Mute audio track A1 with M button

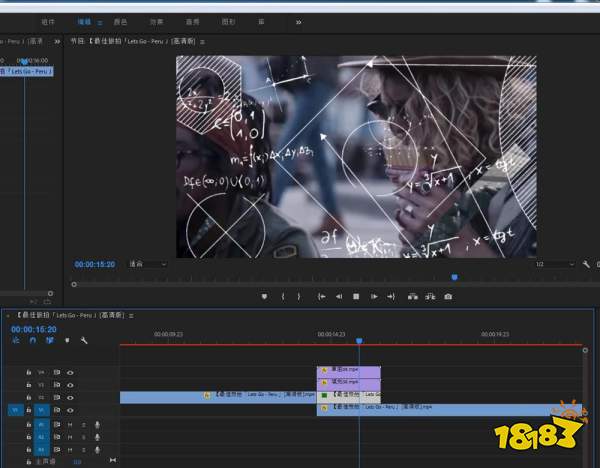[x=70, y=424]
